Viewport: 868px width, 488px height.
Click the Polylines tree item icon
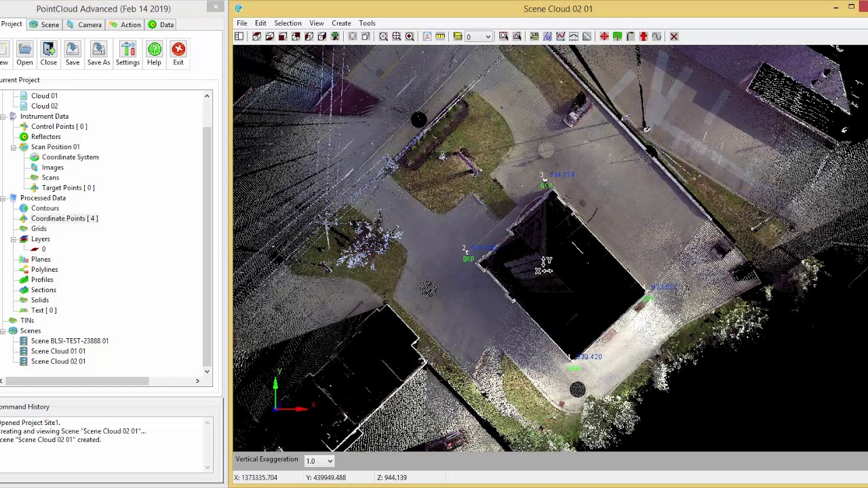(24, 269)
